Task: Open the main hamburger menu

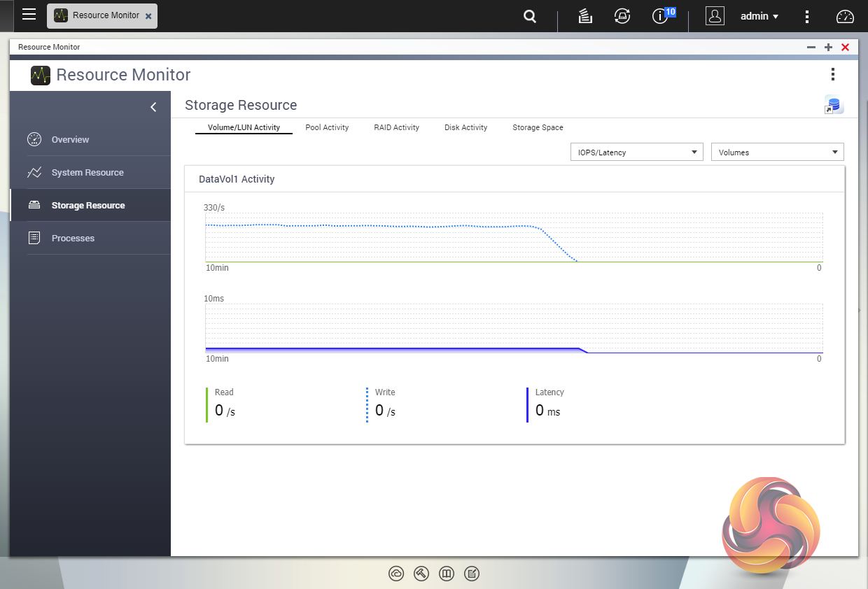Action: [29, 15]
